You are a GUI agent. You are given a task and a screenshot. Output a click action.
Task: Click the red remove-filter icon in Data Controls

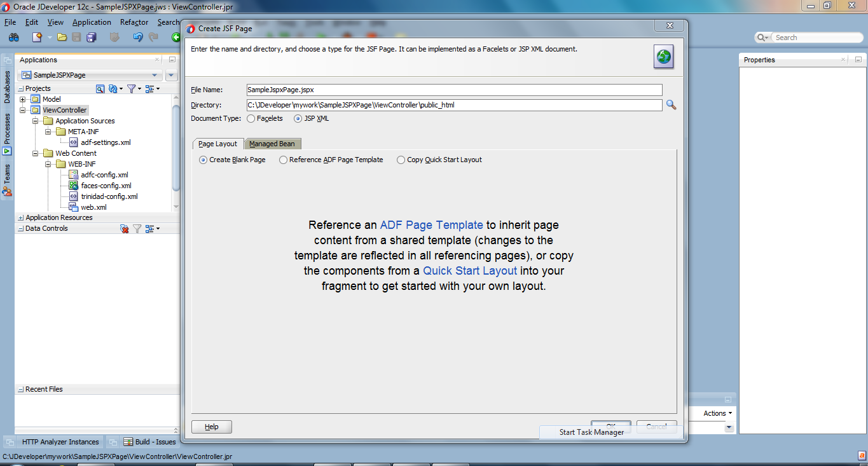[125, 228]
